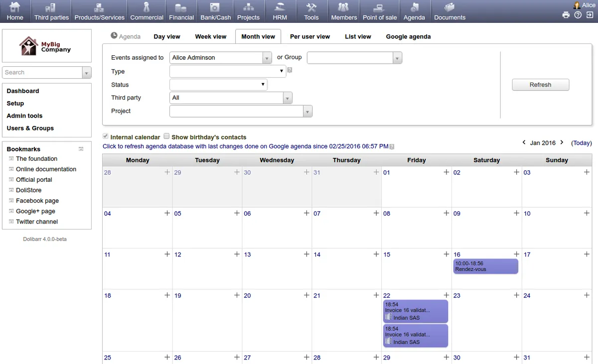Expand the Events assigned to dropdown
Viewport: 598px width, 364px height.
[x=267, y=58]
